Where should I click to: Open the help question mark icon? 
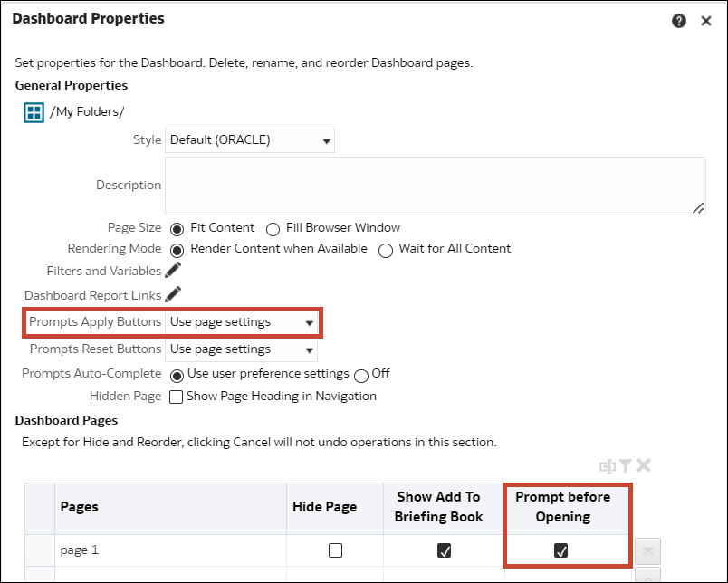click(x=679, y=21)
